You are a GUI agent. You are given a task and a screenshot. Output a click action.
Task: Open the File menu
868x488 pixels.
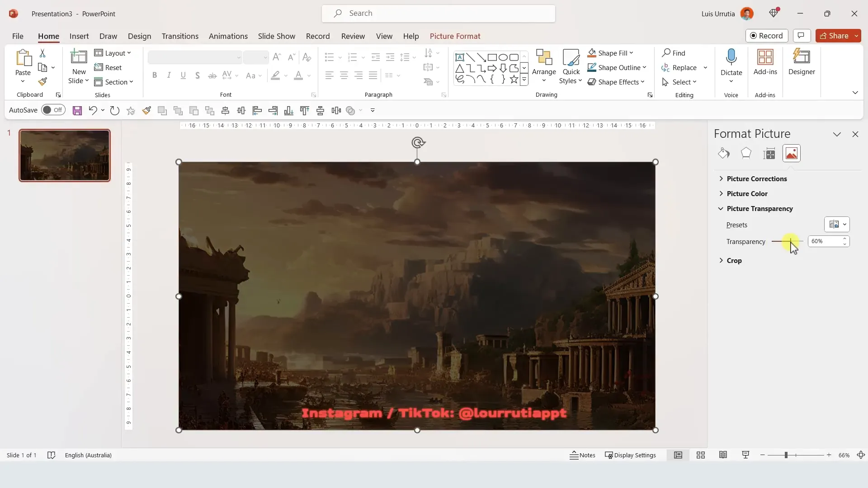18,36
